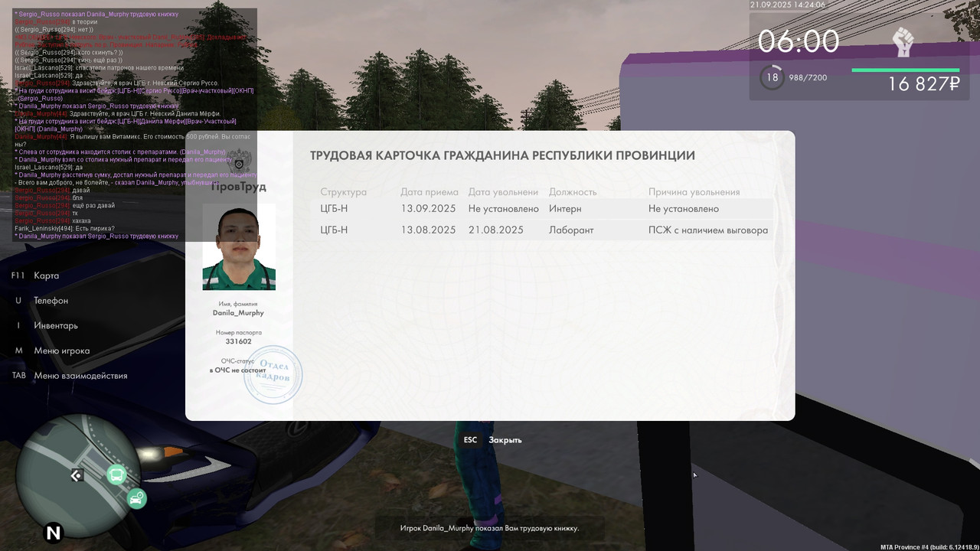Click the Должность column header
980x551 pixels.
(x=573, y=192)
